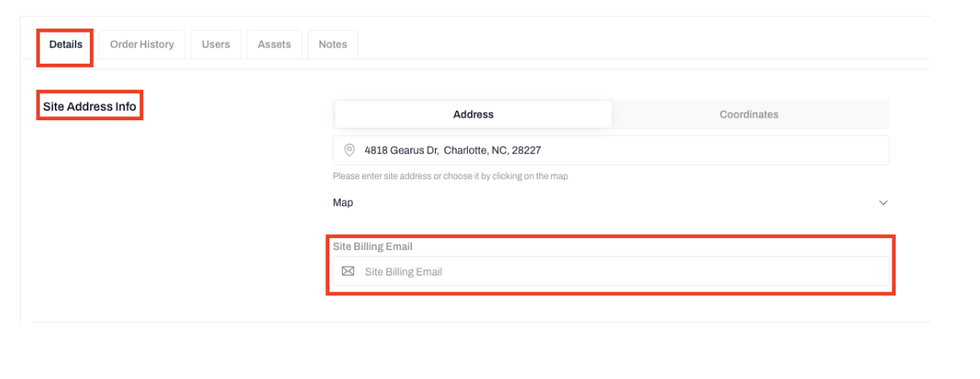Click into the site address text field
Viewport: 980px width, 379px height.
click(676, 150)
